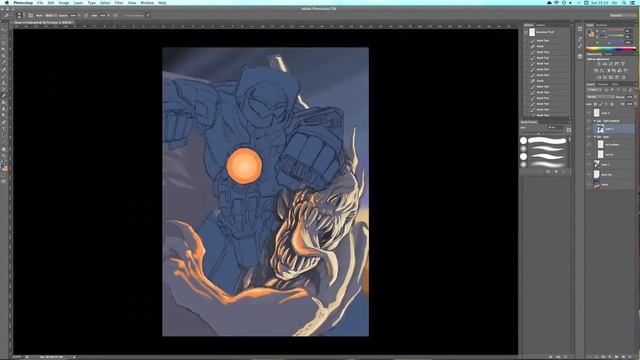This screenshot has height=360, width=640.
Task: Hide the bottom artwork layer
Action: 589,184
